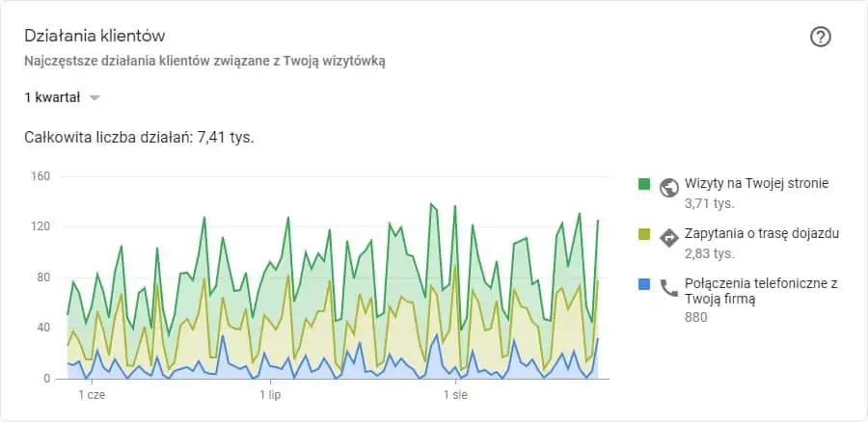Click the green legend color square
The image size is (868, 422).
(x=644, y=184)
